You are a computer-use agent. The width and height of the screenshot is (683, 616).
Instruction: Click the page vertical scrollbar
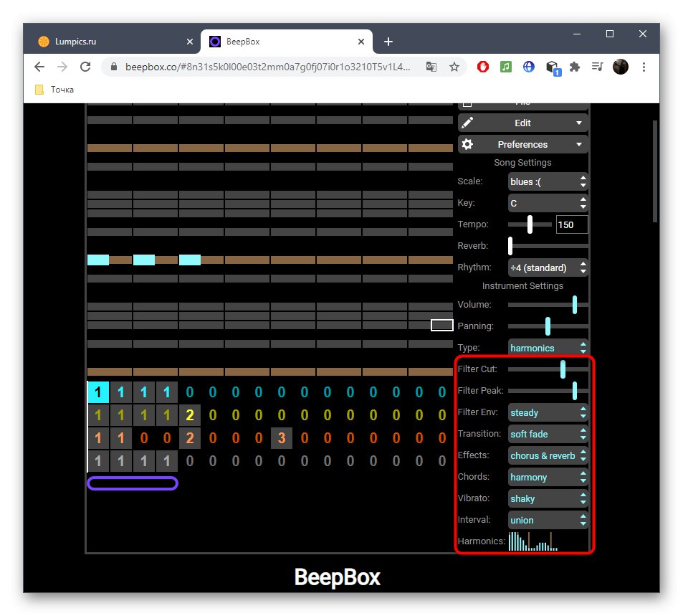pyautogui.click(x=654, y=172)
